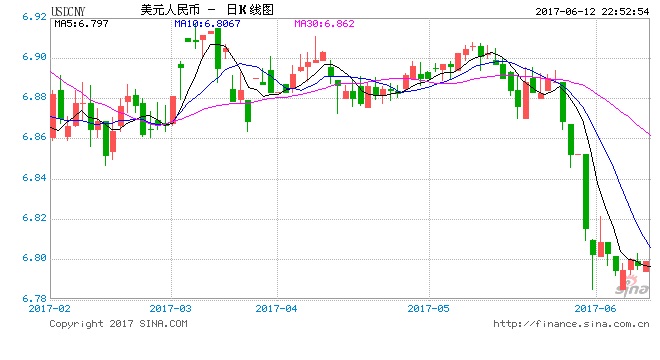660x360 pixels.
Task: Click the Copyright 2017 SINA.COM text
Action: pyautogui.click(x=118, y=324)
